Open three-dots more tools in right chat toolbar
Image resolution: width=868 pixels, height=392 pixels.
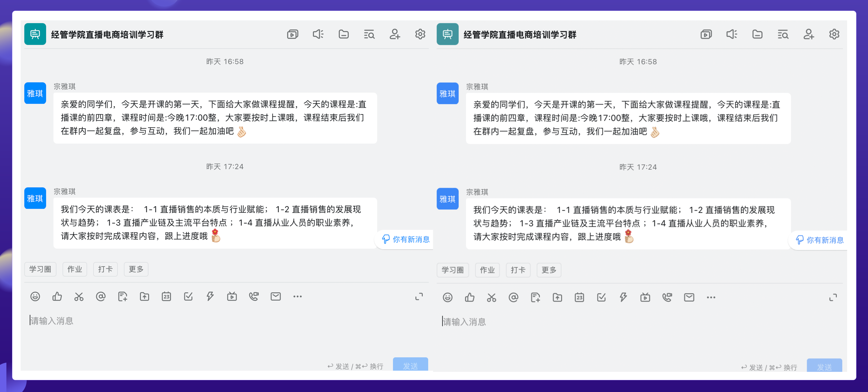click(x=711, y=297)
